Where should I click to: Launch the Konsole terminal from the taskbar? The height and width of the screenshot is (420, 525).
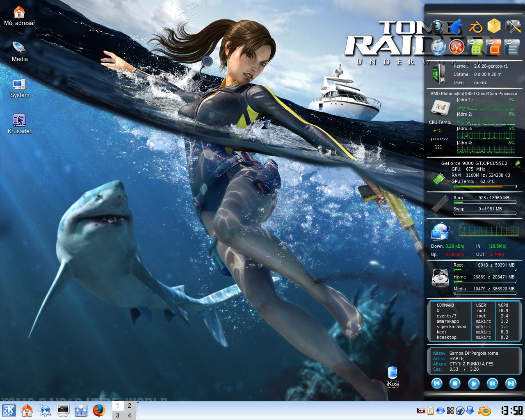pos(63,410)
